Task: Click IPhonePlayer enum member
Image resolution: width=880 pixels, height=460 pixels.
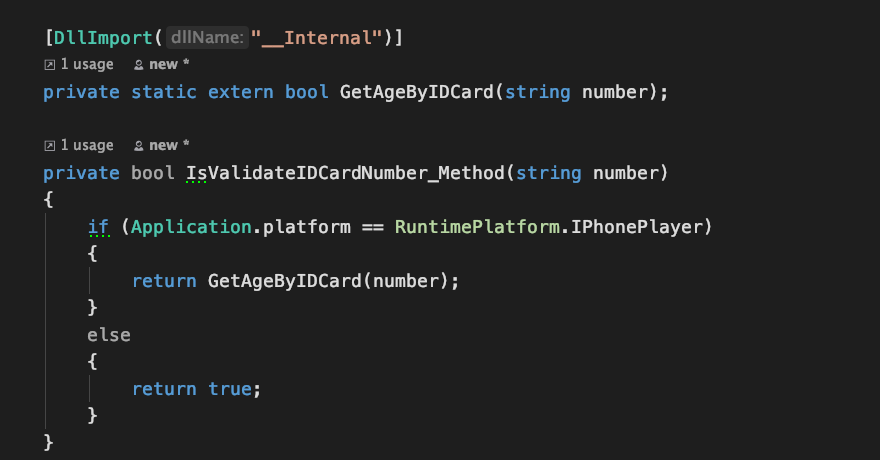Action: (x=637, y=227)
